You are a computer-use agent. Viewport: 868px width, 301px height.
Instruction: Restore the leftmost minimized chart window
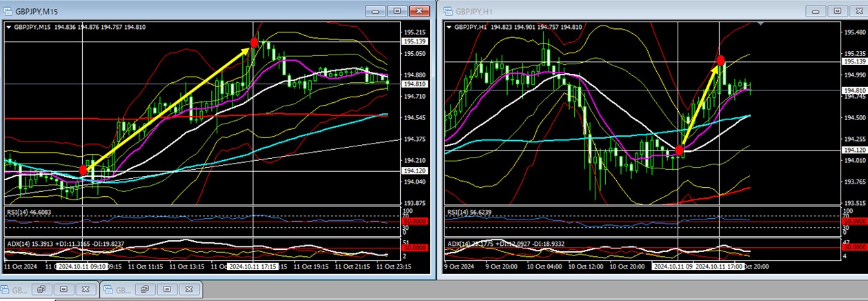pos(41,290)
